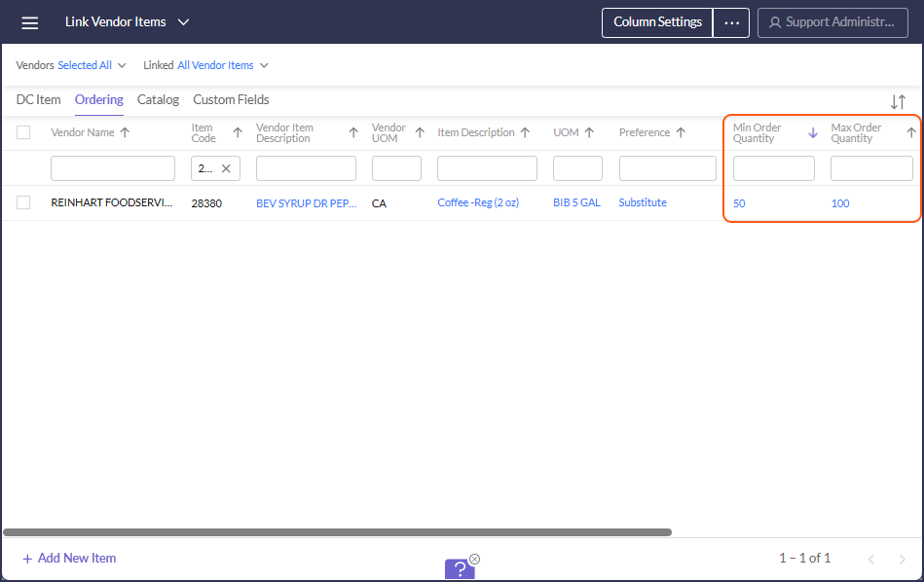
Task: Click the sort columns icon beside tabs
Action: click(x=898, y=101)
